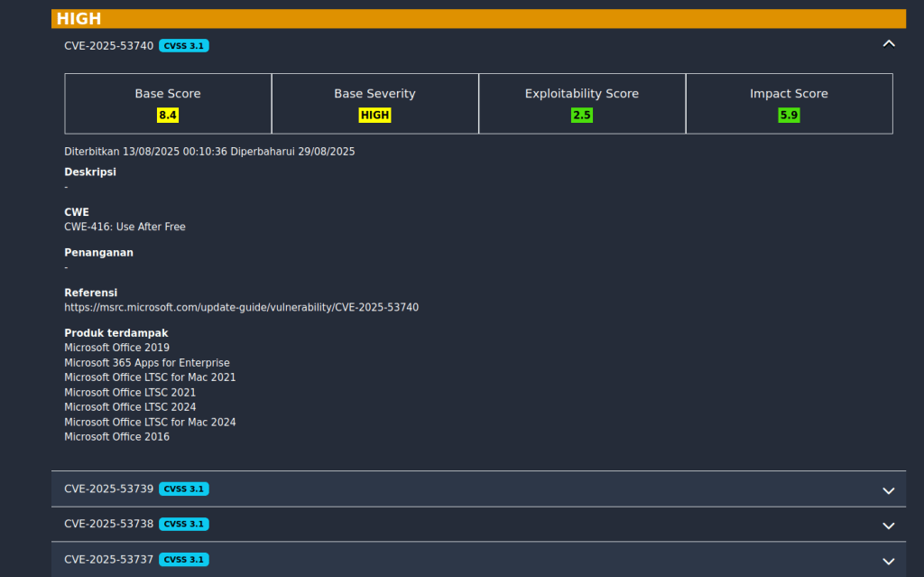This screenshot has width=924, height=577.
Task: Click the Exploitability Score label
Action: (582, 94)
